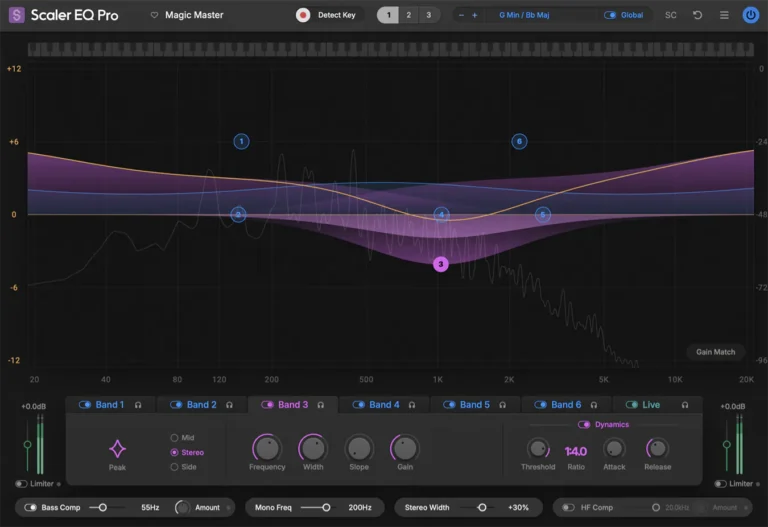
Task: Click the Frequency knob
Action: point(267,448)
